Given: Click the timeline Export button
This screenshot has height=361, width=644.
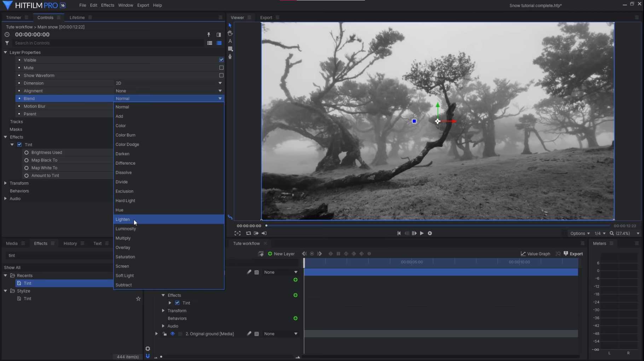Looking at the screenshot, I should point(573,254).
